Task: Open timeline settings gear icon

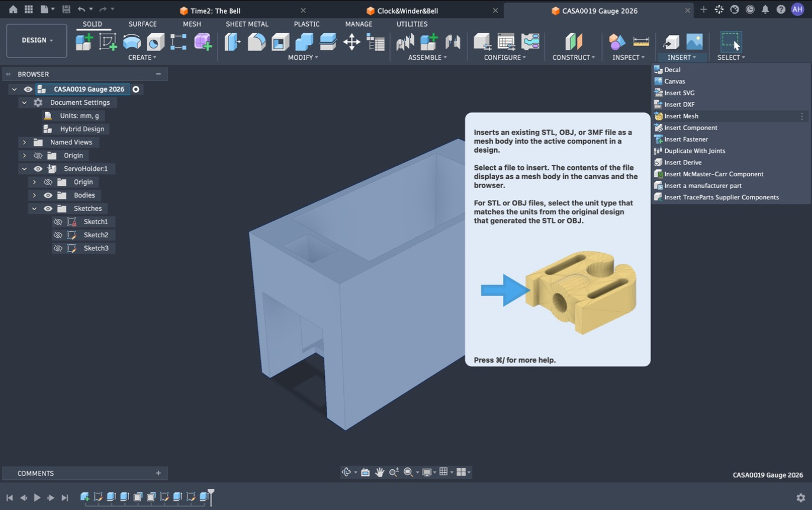Action: pos(801,498)
